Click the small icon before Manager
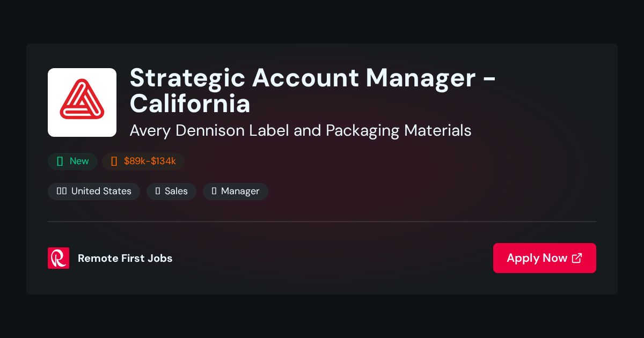 pos(214,191)
